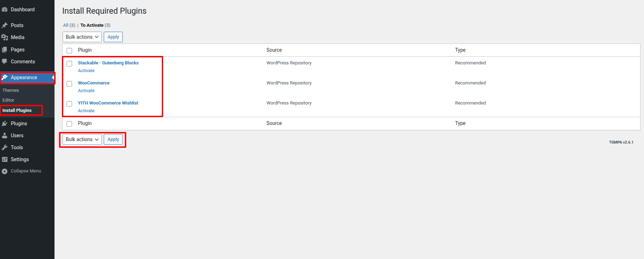Click Recommended in the WooCommerce row
Image resolution: width=644 pixels, height=259 pixels.
click(470, 83)
